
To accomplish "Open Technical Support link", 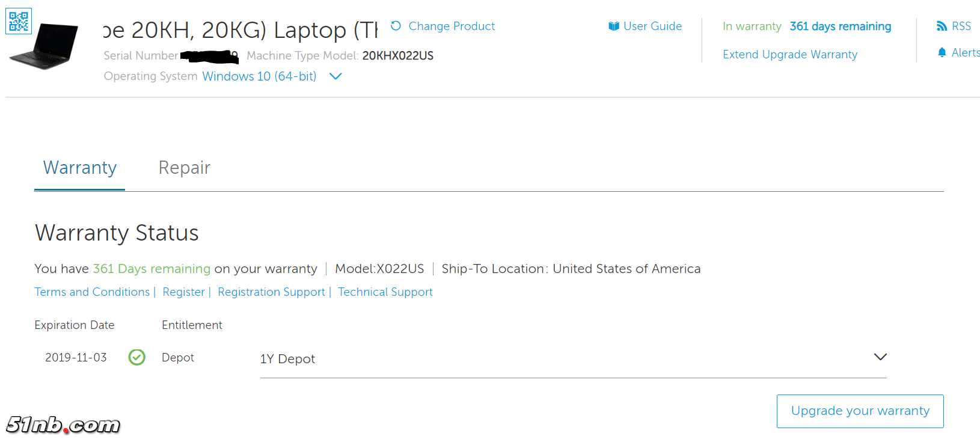I will (385, 292).
